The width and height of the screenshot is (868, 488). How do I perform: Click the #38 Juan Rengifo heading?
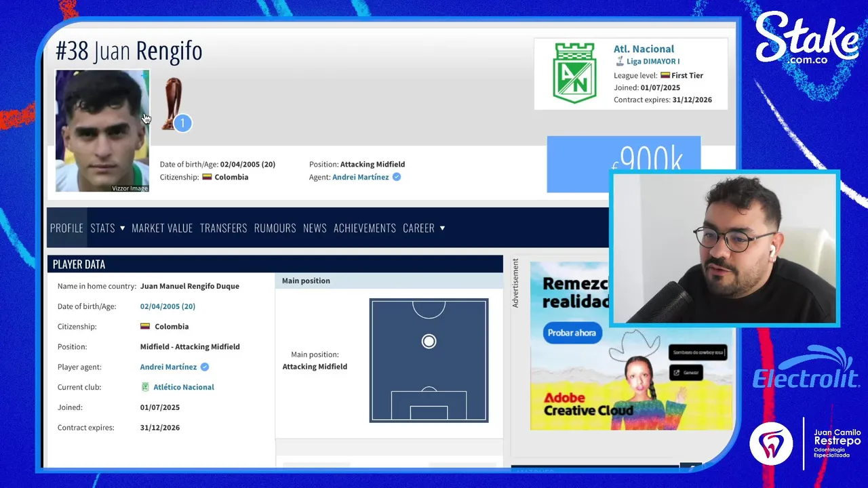(x=129, y=51)
